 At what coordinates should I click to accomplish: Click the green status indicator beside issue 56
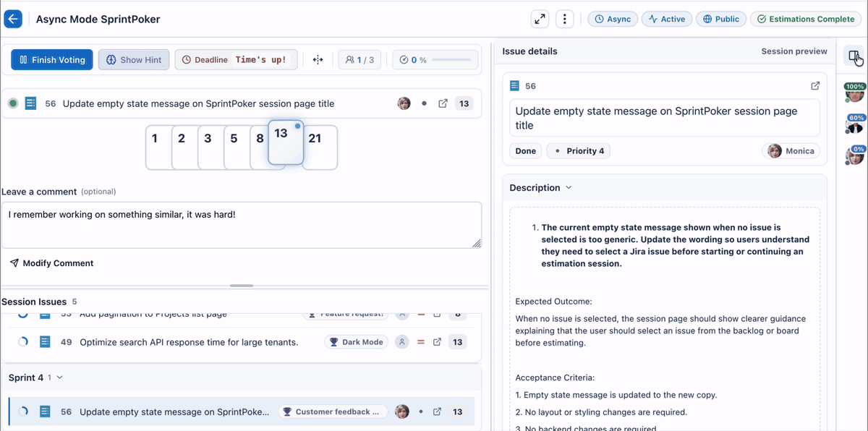[13, 103]
